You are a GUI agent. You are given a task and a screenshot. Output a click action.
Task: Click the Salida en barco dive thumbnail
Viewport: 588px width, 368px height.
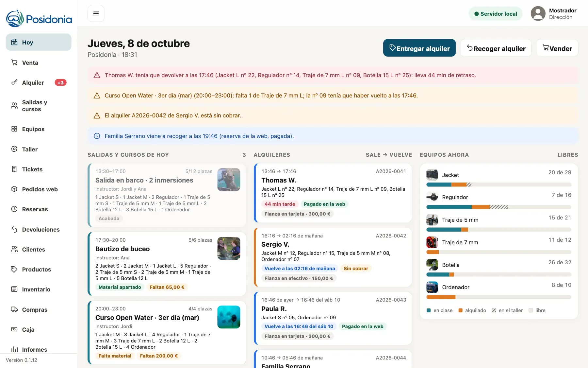[229, 180]
